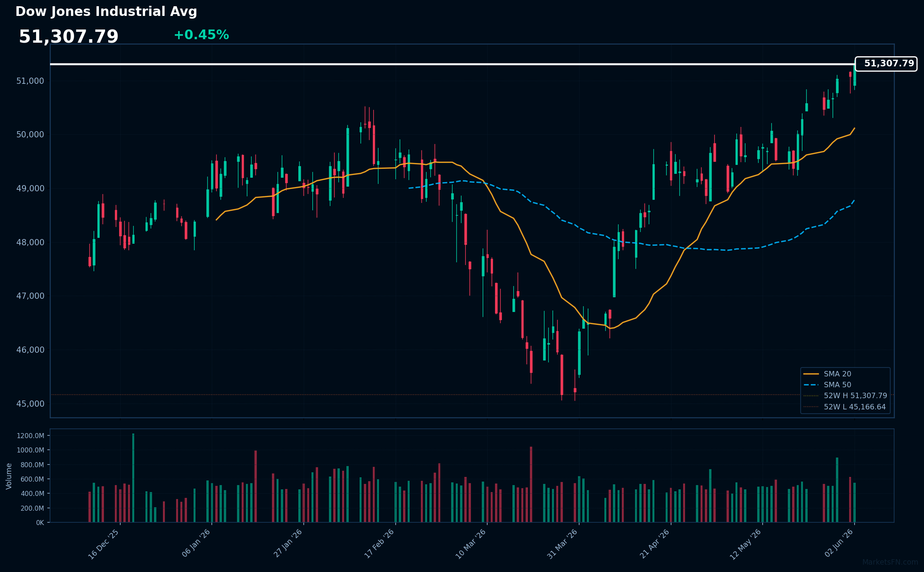
Task: Click the 50,000 price axis label
Action: point(30,135)
